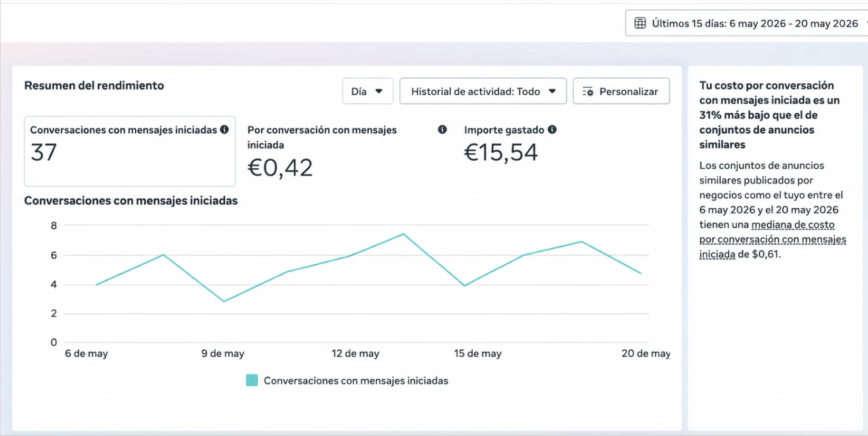
Task: Click the teal legend swatch for Conversaciones
Action: click(252, 380)
